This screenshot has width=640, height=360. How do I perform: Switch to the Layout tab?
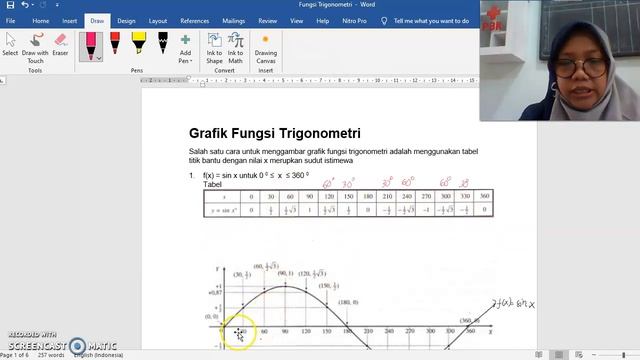coord(158,21)
